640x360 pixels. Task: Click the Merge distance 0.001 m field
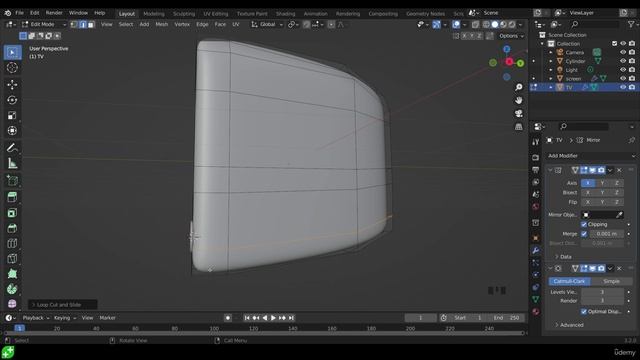pyautogui.click(x=607, y=234)
